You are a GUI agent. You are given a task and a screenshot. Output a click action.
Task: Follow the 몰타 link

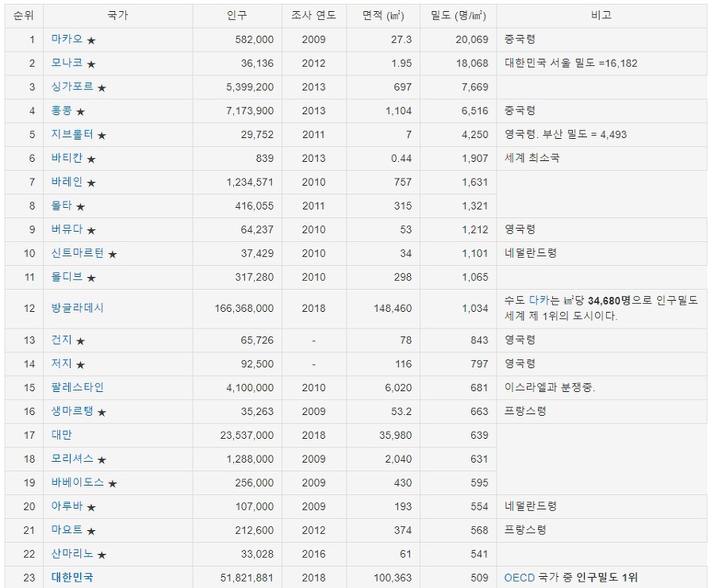tap(61, 206)
